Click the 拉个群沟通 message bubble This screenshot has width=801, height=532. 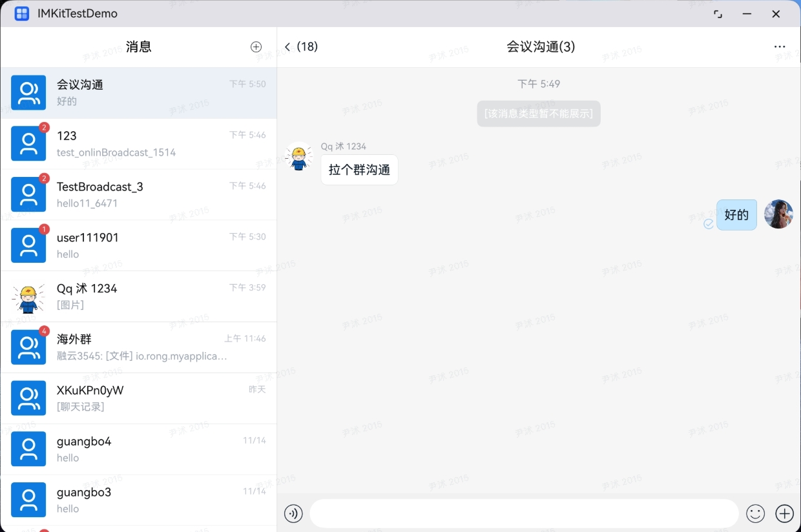click(x=359, y=170)
